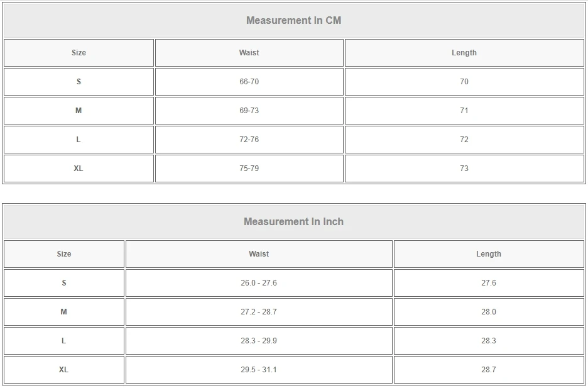Click the length 73 cell
Viewport: 588px width, 388px height.
tap(464, 169)
